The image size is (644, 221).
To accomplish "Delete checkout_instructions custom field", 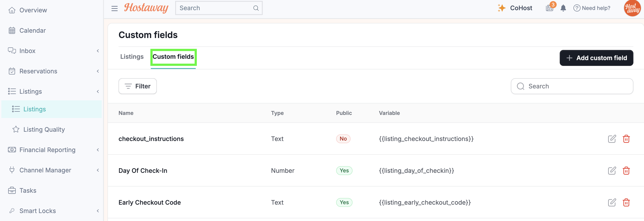I will [626, 139].
